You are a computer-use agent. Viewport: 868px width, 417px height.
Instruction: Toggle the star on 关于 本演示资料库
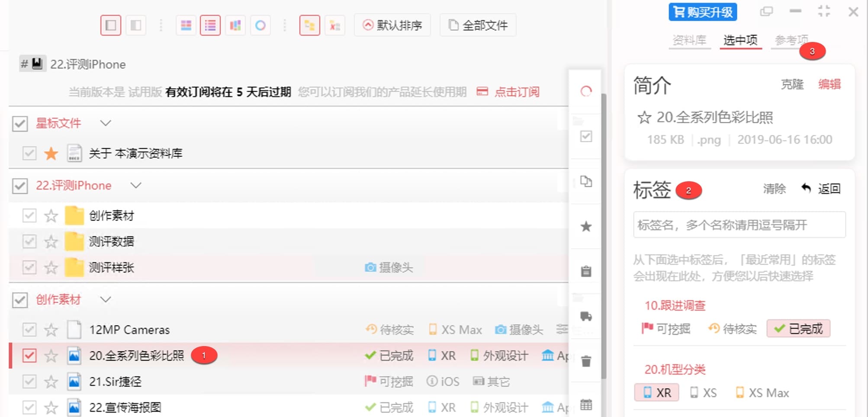point(51,153)
